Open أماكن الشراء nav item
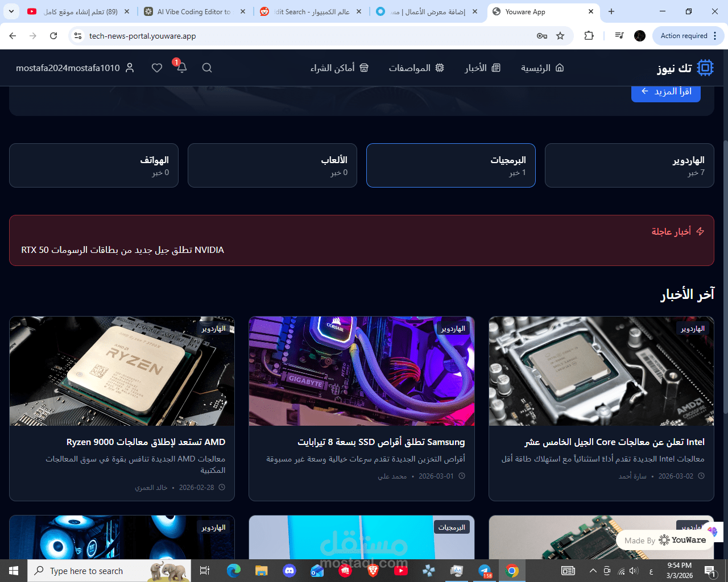 coord(340,68)
